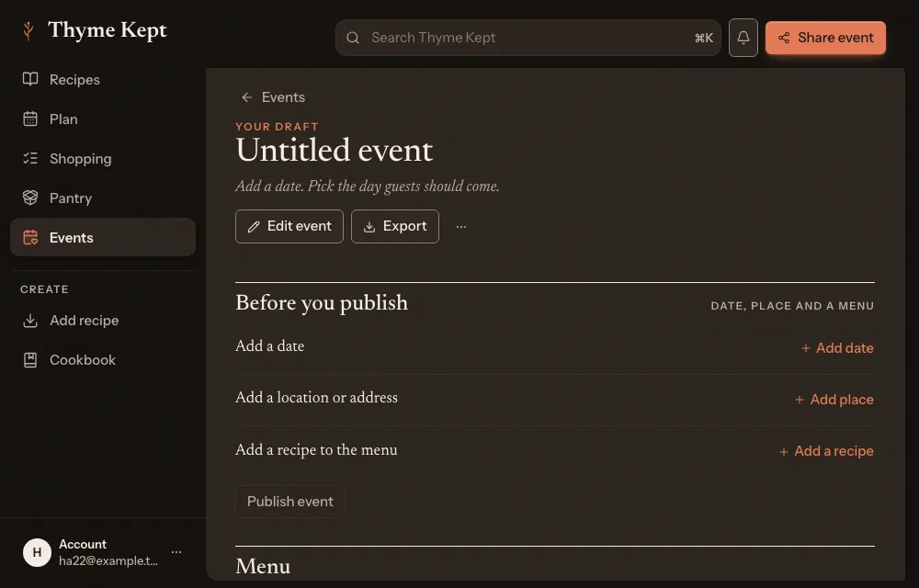Select Events in the sidebar
Screen dimensions: 919x588
click(103, 237)
